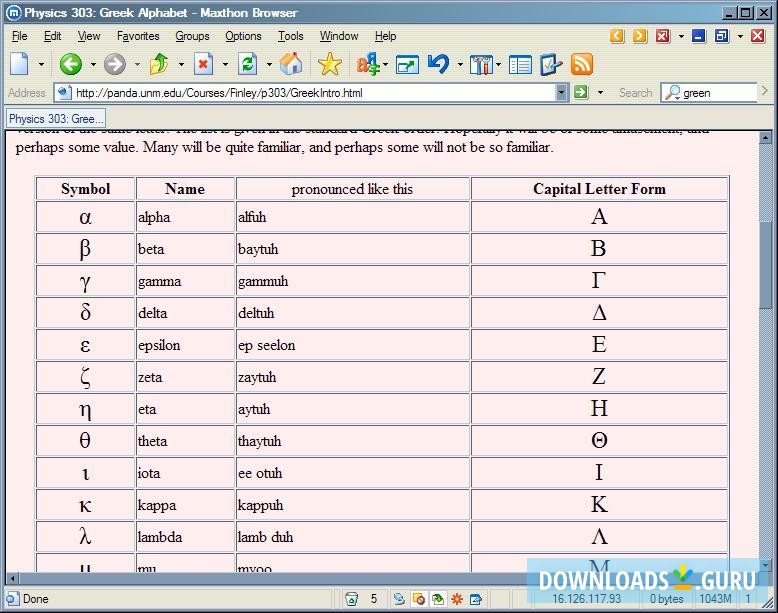The height and width of the screenshot is (613, 778).
Task: Click the text size/translate 'a' icon
Action: click(x=368, y=65)
